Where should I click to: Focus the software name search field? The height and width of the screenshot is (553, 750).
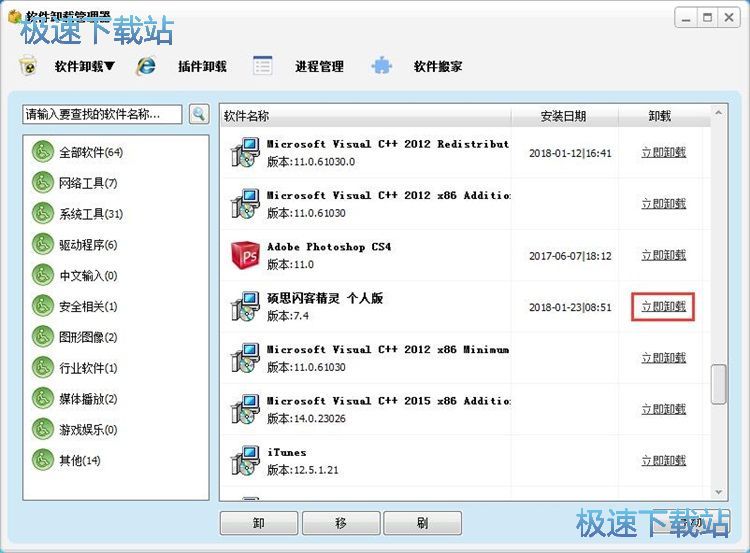(102, 114)
